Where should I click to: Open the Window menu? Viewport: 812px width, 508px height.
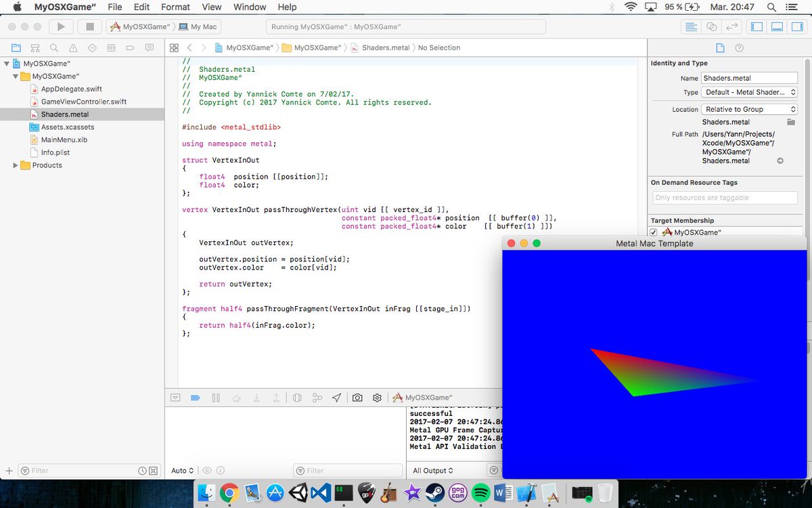tap(250, 7)
